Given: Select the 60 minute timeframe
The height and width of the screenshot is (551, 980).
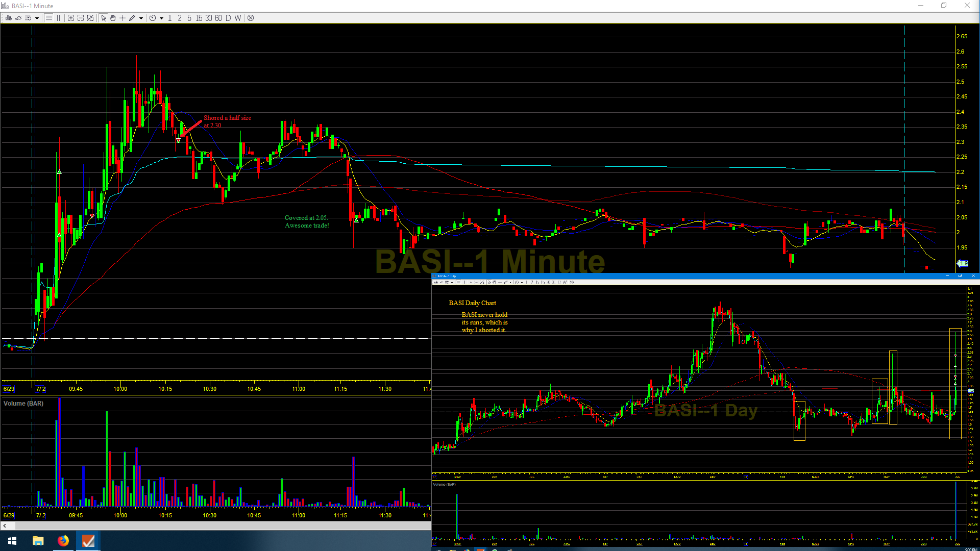Looking at the screenshot, I should pos(218,18).
